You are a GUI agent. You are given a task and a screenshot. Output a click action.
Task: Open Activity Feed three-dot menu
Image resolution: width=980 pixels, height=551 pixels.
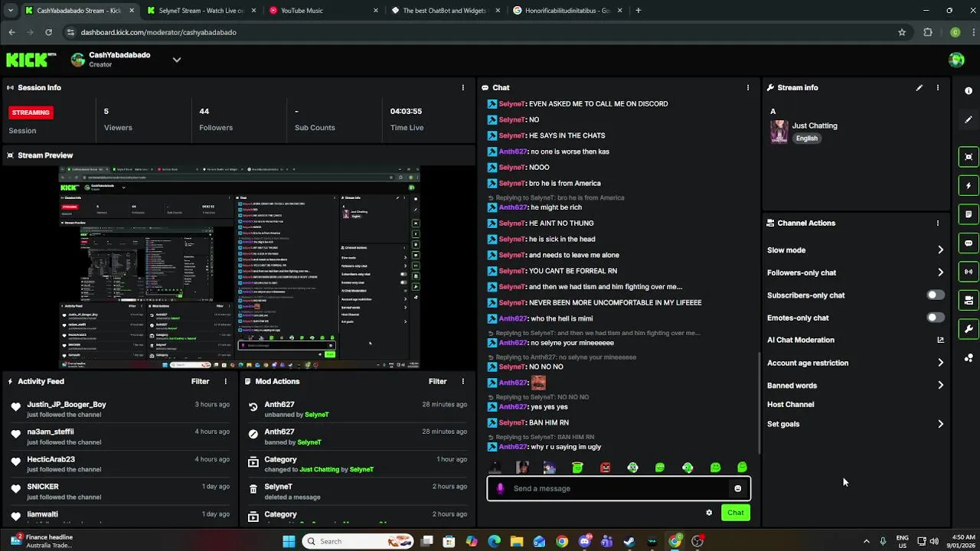pos(225,381)
